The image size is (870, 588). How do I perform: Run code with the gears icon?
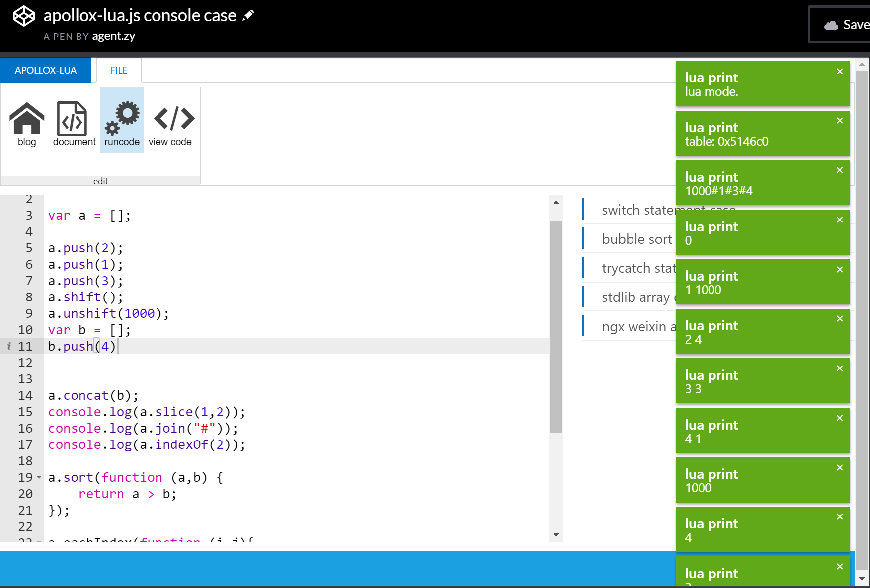click(x=122, y=120)
